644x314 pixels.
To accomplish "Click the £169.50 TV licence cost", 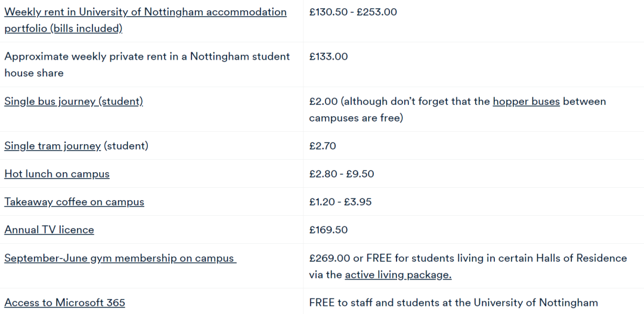I will click(x=328, y=230).
